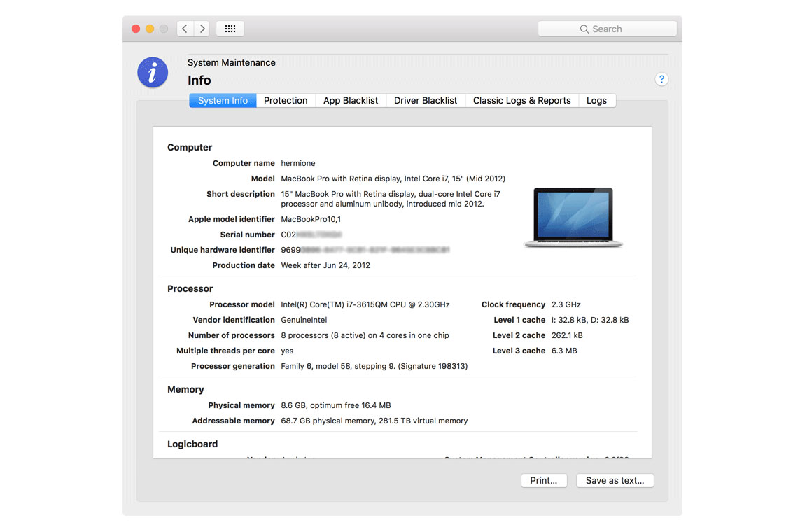Click the blue Info icon
Viewport: 805px width, 532px height.
153,72
